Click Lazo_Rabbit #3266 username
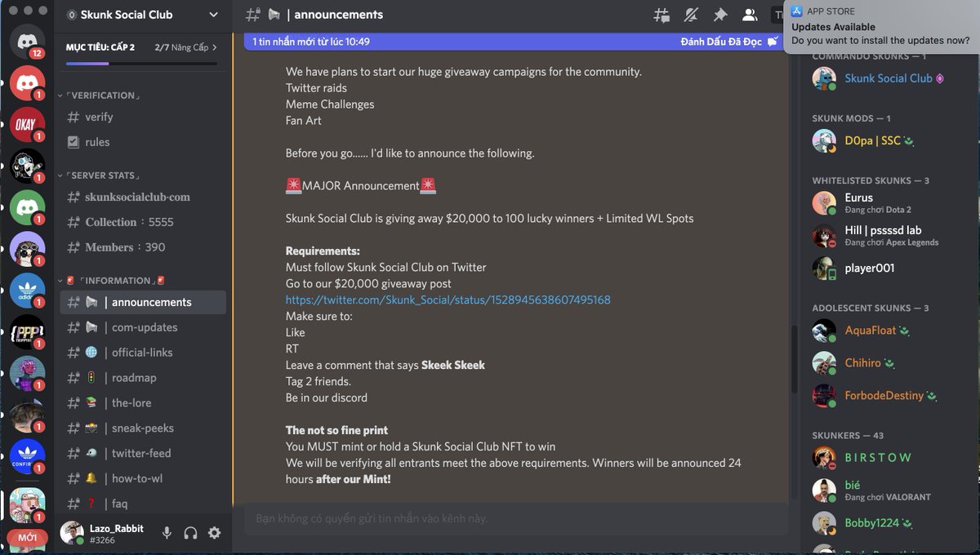The height and width of the screenshot is (555, 980). tap(117, 534)
